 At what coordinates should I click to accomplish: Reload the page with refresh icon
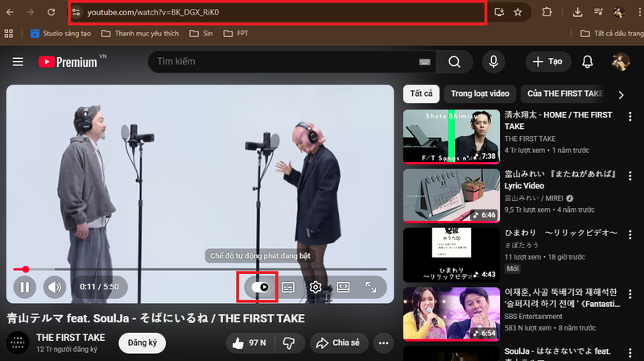coord(52,12)
